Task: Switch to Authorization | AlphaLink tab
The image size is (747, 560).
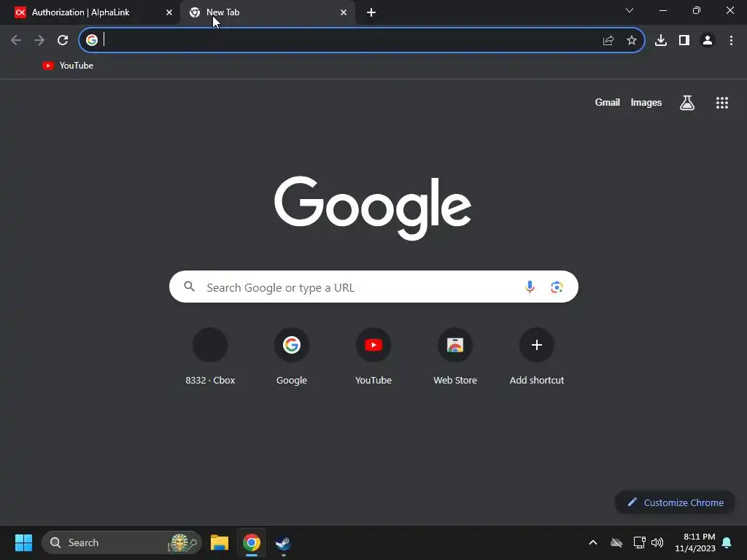Action: (x=90, y=12)
